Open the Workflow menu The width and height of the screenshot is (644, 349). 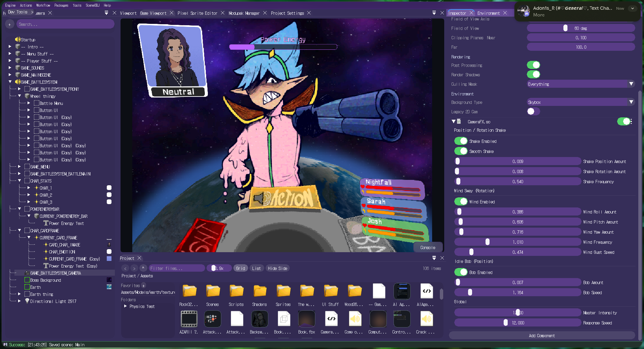point(43,5)
